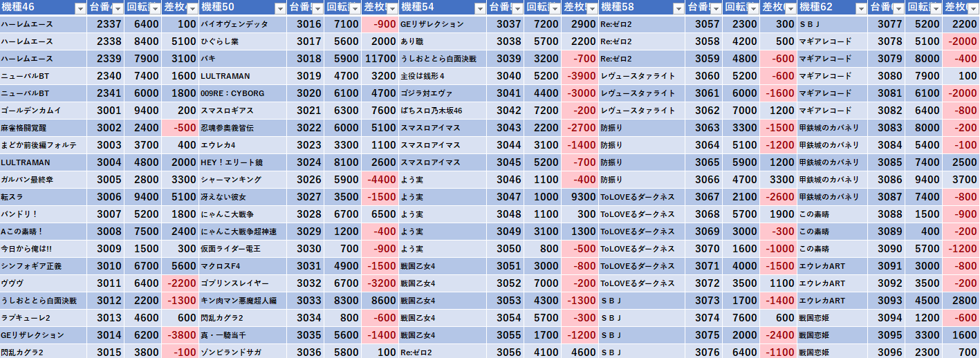Select cell マクロスF4
This screenshot has width=980, height=358.
243,266
